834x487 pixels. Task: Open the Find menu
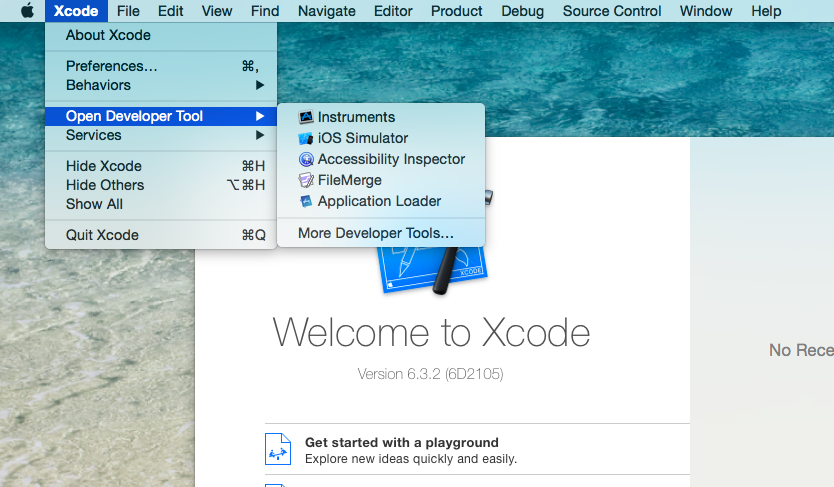pyautogui.click(x=265, y=11)
